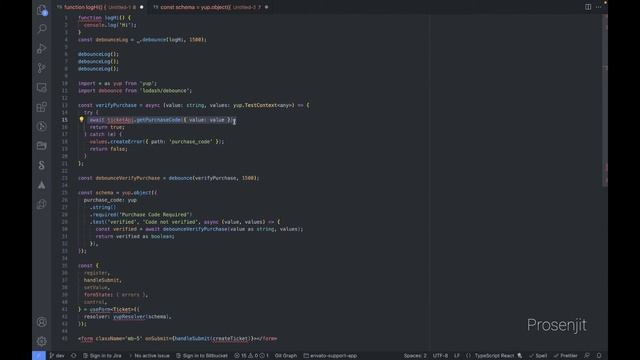Image resolution: width=640 pixels, height=360 pixels.
Task: Click the editor vertical scrollbar
Action: [605, 100]
